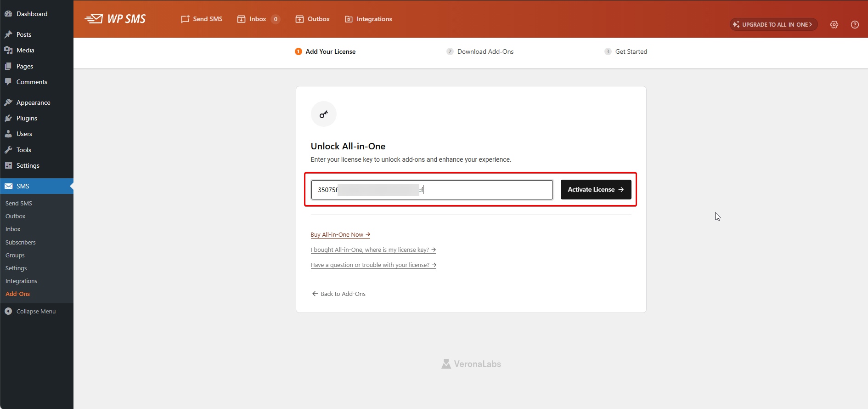Screen dimensions: 868x409
Task: Go to Groups in the SMS submenu
Action: click(15, 255)
